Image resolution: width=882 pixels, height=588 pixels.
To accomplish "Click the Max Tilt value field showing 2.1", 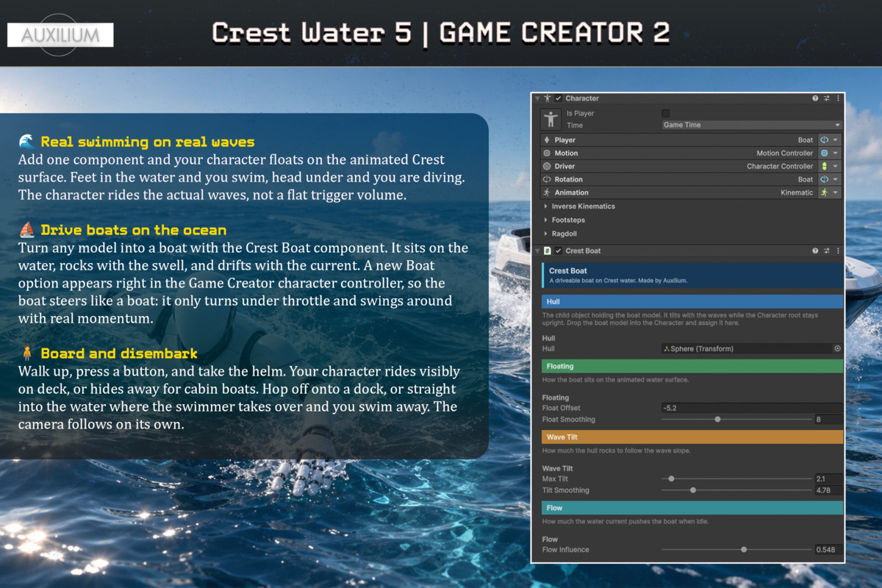I will [828, 479].
